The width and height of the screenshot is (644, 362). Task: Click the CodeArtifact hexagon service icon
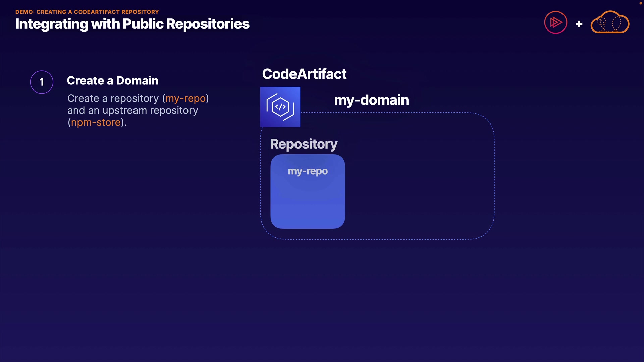coord(280,107)
